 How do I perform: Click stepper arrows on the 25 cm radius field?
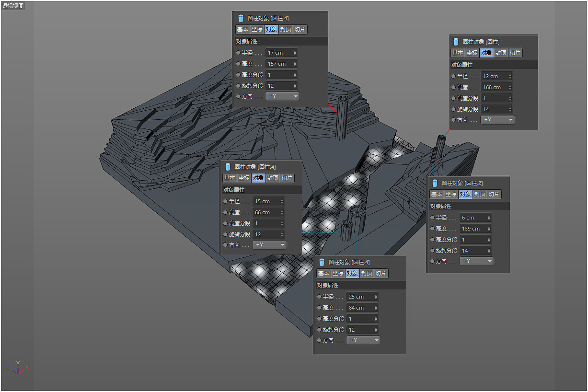(x=376, y=297)
